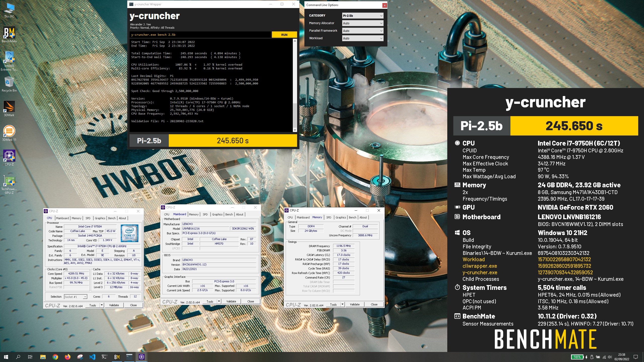Switch to Bench tab in the left CPU-Z window
This screenshot has width=644, height=362.
[112, 218]
